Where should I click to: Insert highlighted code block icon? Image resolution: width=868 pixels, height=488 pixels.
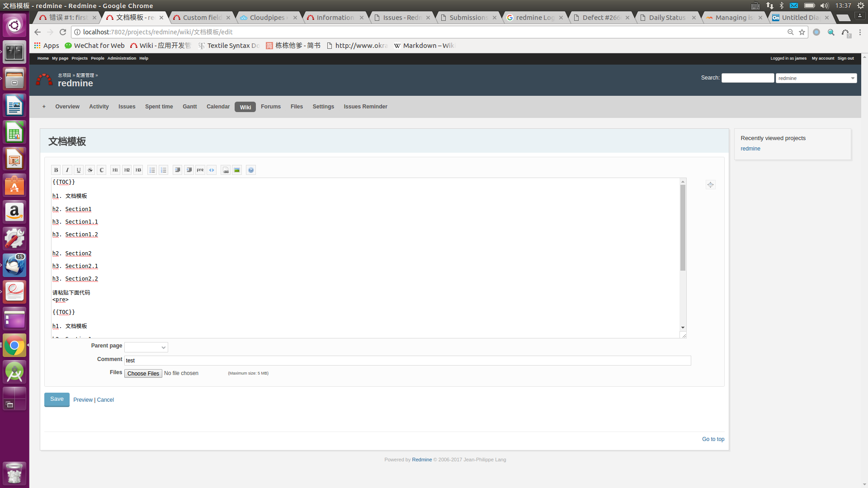coord(212,170)
